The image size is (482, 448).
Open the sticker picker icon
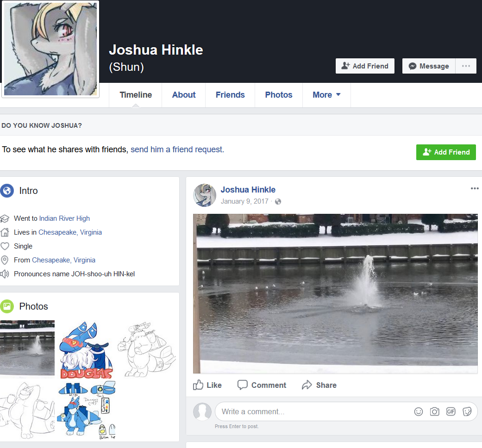tap(467, 411)
